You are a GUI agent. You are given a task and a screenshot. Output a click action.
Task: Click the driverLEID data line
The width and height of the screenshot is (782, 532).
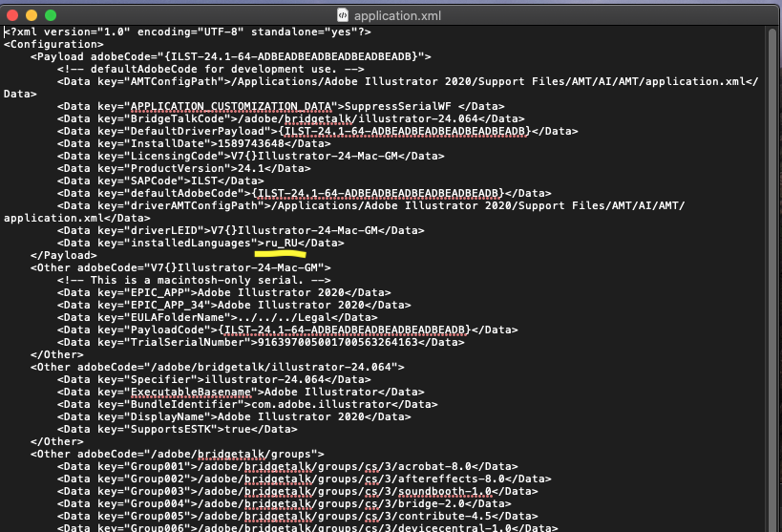click(241, 230)
